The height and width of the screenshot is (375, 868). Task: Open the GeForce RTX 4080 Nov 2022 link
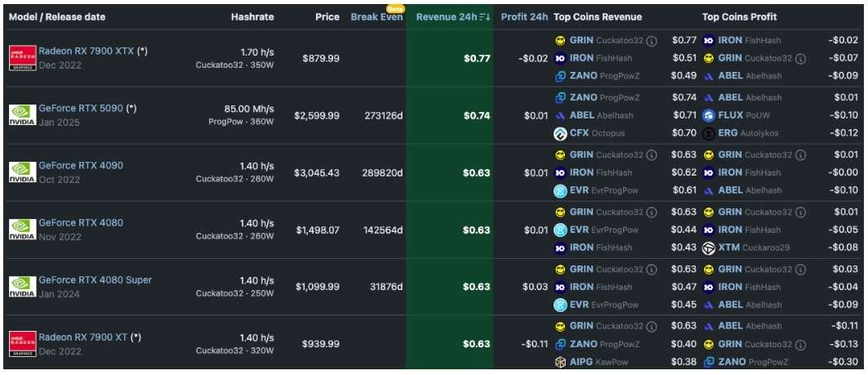coord(81,222)
